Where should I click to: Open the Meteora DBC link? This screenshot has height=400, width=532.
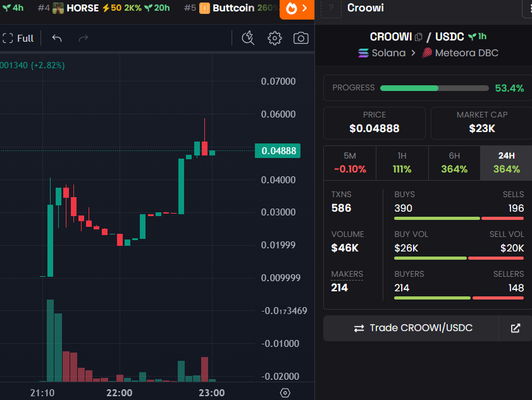click(x=460, y=53)
